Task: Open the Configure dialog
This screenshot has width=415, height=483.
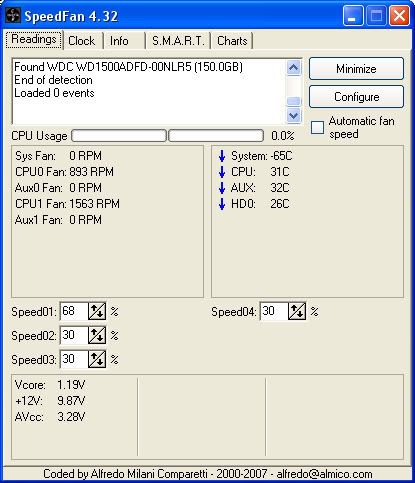Action: (356, 97)
